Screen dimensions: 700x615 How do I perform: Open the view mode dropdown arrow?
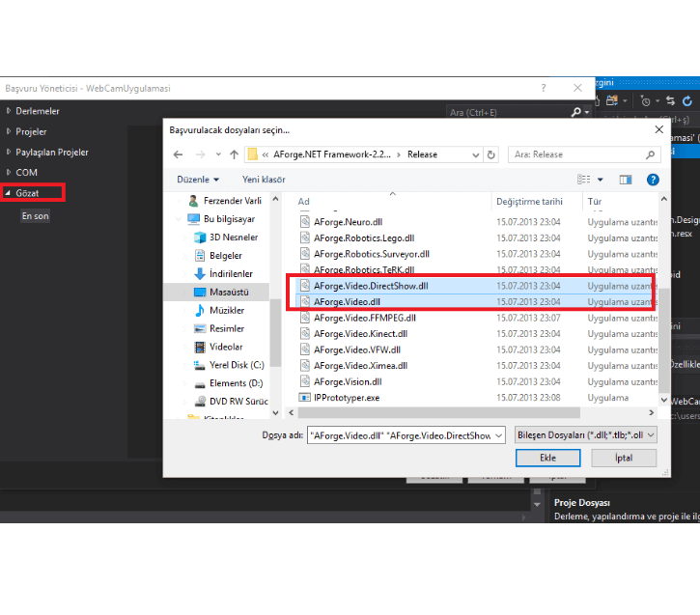601,180
